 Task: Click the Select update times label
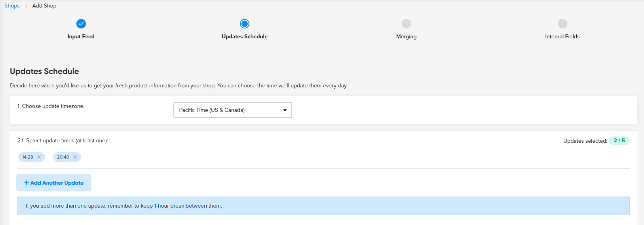pyautogui.click(x=63, y=140)
